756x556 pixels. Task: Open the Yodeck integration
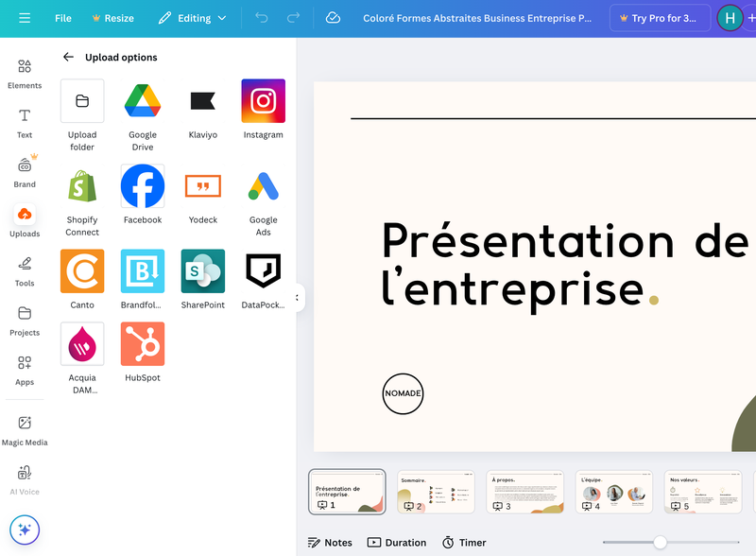coord(203,195)
